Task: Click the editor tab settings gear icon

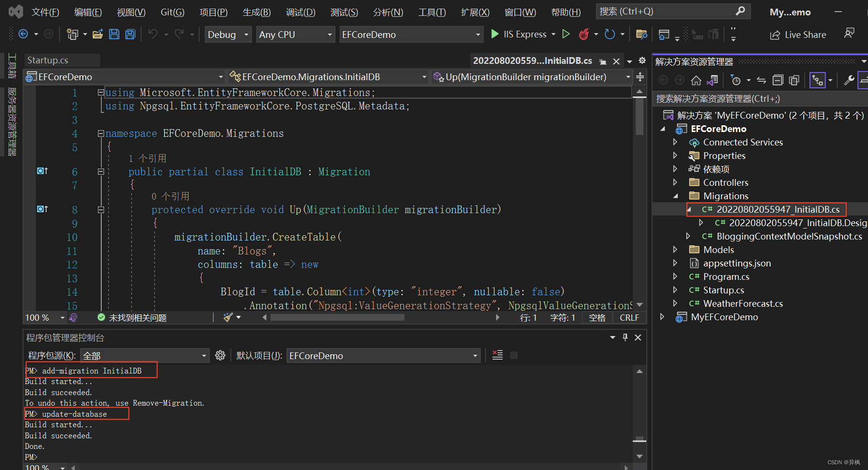Action: pyautogui.click(x=642, y=60)
